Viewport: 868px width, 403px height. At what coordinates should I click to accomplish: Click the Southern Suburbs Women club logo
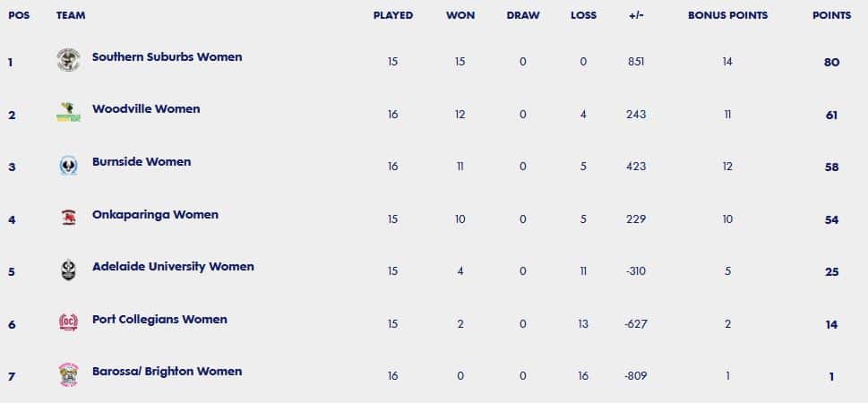[69, 60]
